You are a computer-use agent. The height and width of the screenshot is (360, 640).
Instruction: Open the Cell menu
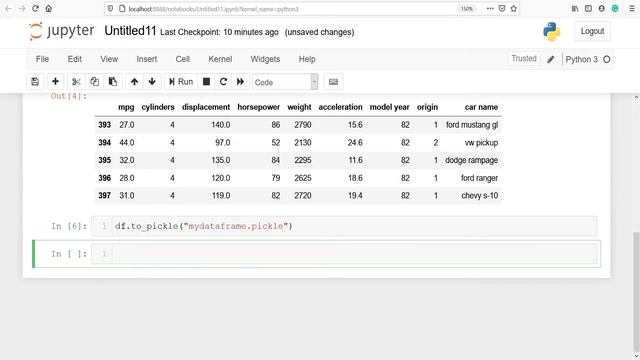pos(182,59)
